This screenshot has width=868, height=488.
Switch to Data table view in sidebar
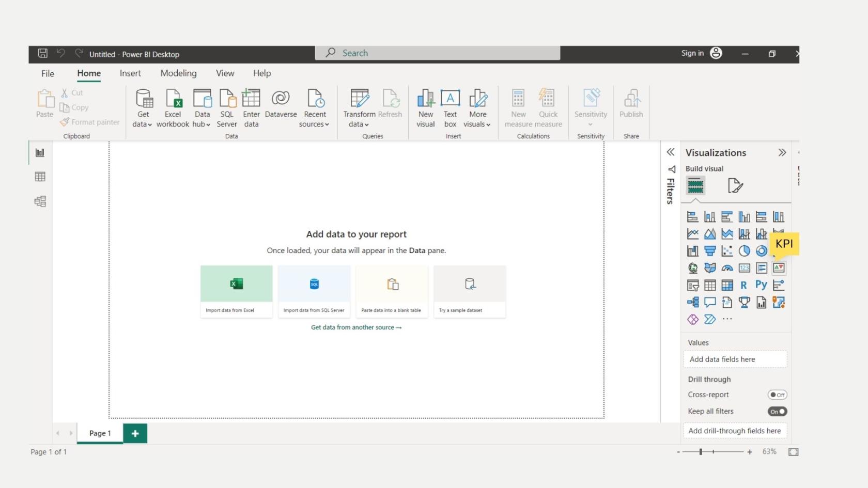click(x=40, y=177)
